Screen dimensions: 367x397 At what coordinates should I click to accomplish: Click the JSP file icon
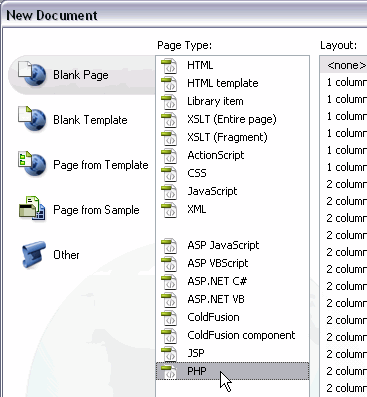pyautogui.click(x=169, y=354)
